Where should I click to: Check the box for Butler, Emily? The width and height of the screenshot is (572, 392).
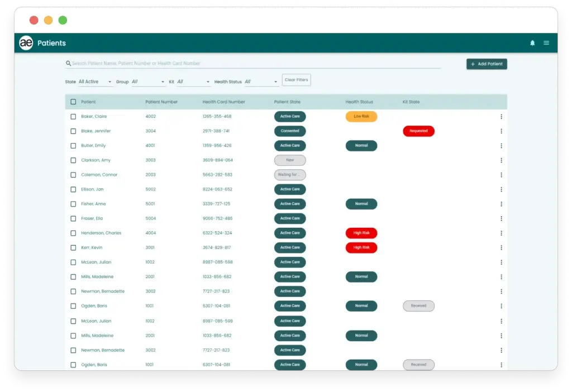pyautogui.click(x=73, y=146)
